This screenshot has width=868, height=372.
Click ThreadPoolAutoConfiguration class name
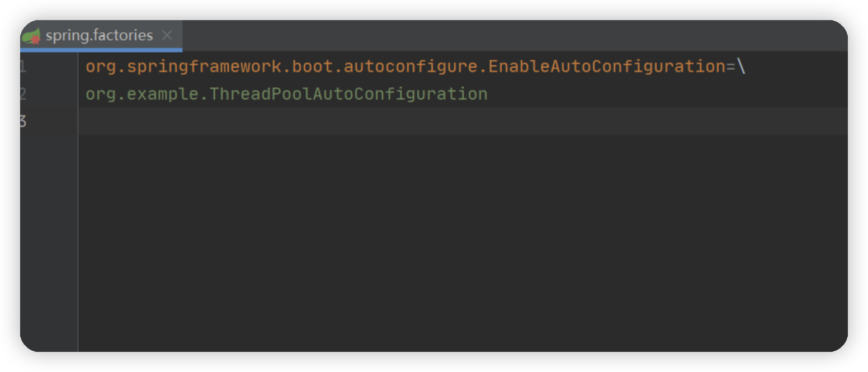[x=348, y=94]
